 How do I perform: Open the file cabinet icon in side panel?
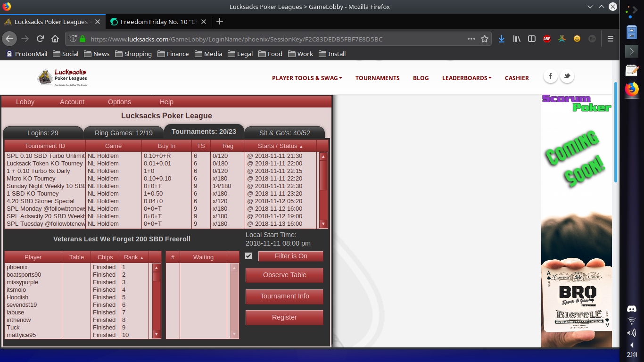pos(631,32)
